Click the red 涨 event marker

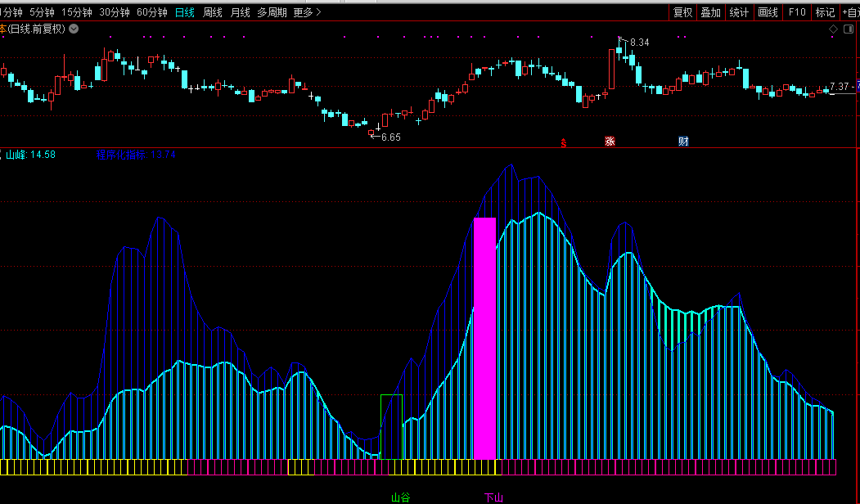click(x=610, y=142)
